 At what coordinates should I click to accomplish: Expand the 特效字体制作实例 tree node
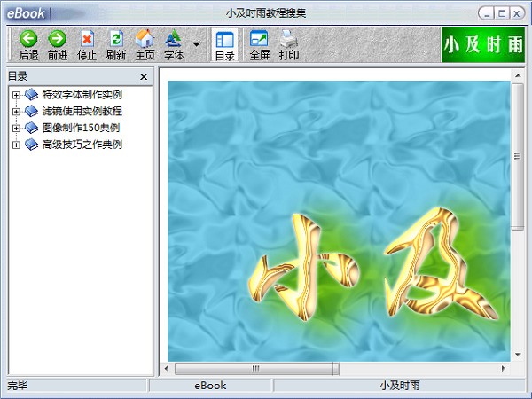point(16,95)
